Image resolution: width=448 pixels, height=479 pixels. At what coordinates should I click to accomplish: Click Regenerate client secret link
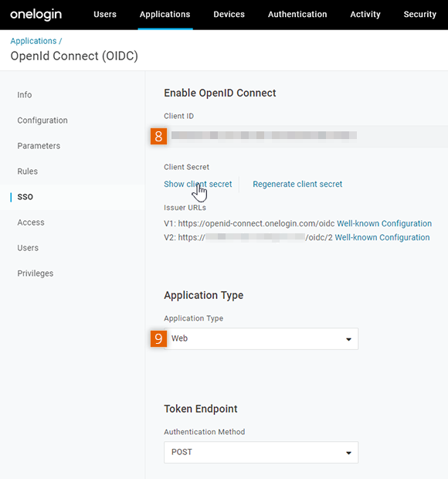click(297, 184)
